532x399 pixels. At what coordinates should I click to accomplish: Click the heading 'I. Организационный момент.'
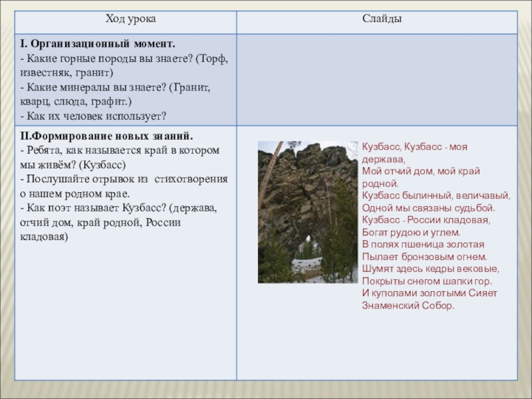click(98, 44)
